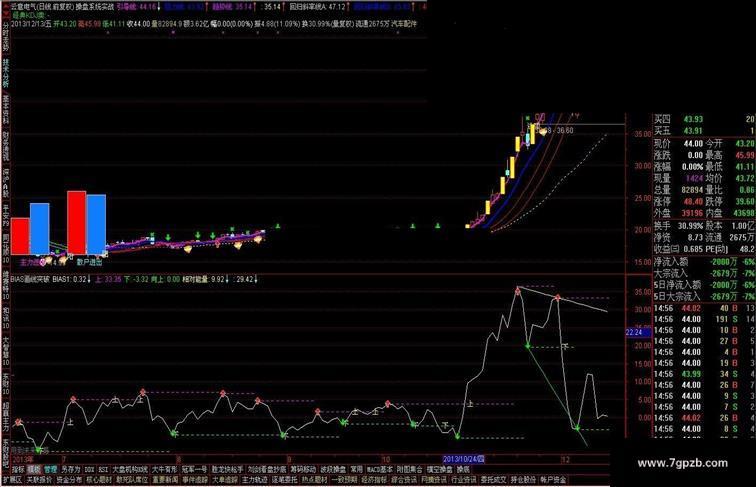
Task: Click the 现价 44.00 value
Action: pyautogui.click(x=693, y=143)
